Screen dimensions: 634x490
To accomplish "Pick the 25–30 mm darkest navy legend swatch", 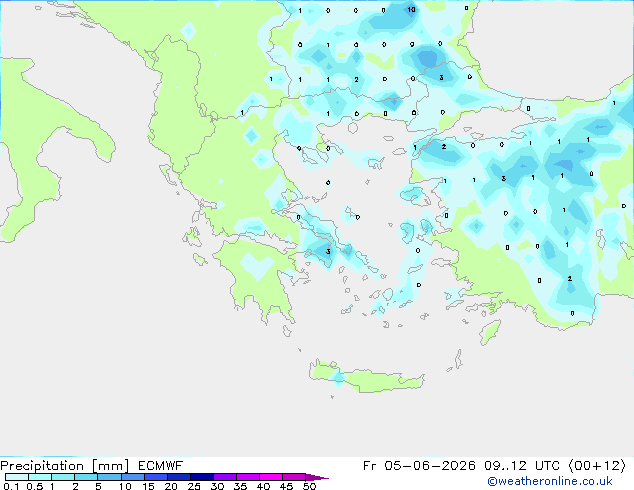I will point(202,477).
